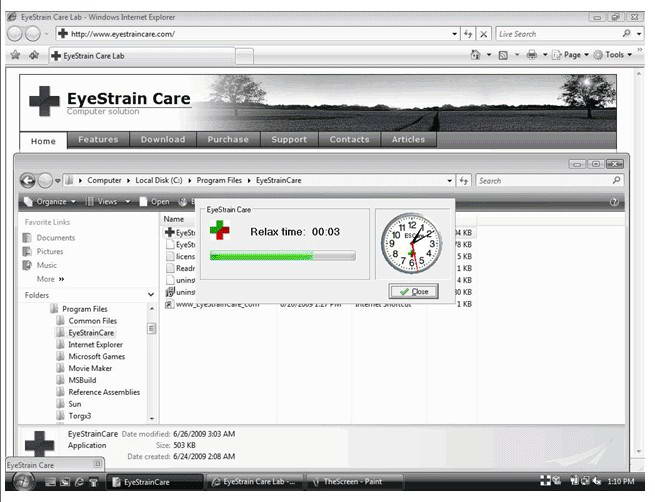Open the Download tab
The image size is (655, 502).
(163, 139)
